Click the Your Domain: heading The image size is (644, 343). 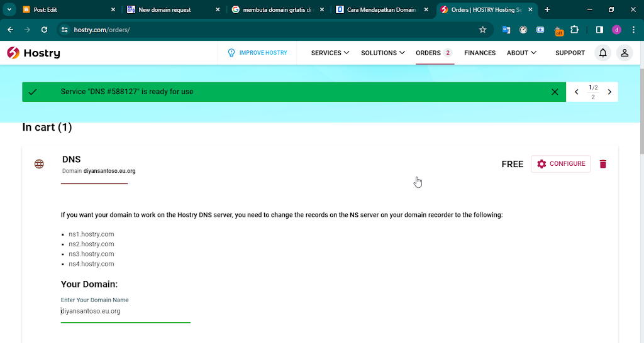pyautogui.click(x=89, y=284)
